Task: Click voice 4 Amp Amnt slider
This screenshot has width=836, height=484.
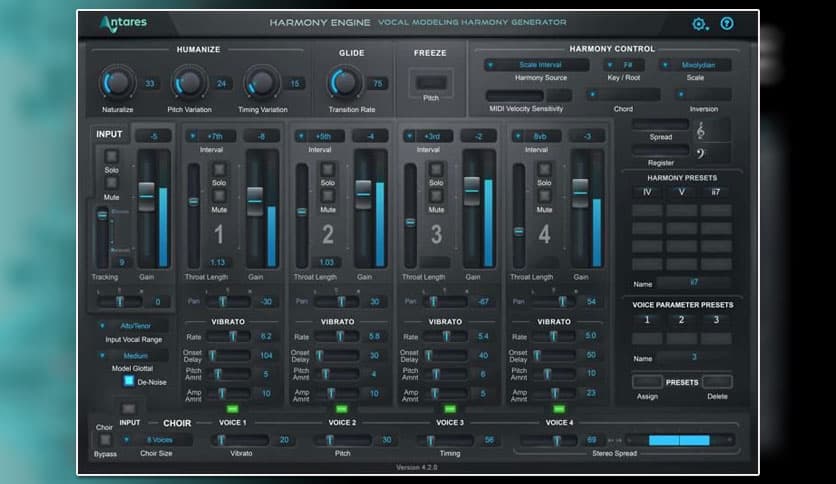Action: click(555, 393)
